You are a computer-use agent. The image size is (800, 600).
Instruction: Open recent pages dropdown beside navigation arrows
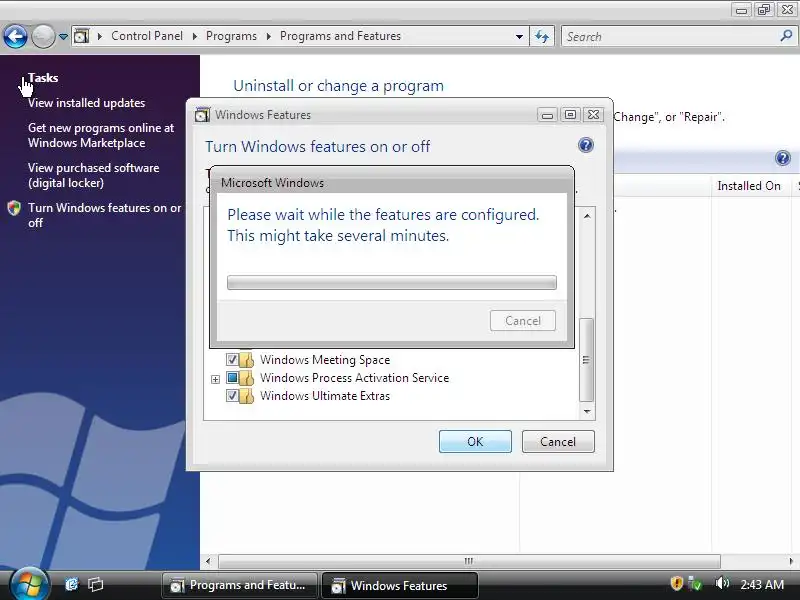tap(63, 37)
